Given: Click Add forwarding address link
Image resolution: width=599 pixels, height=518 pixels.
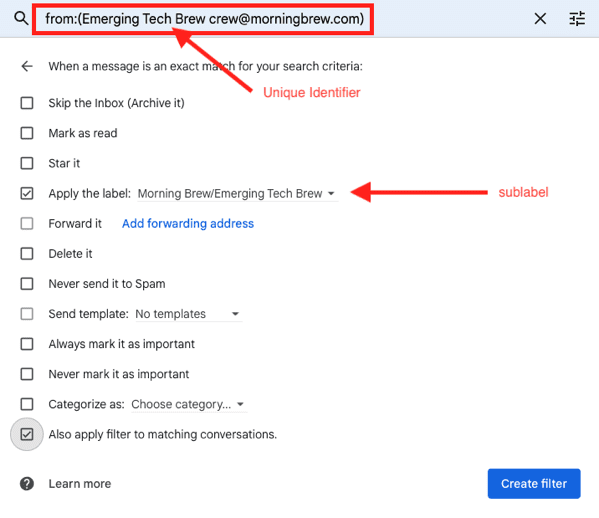Looking at the screenshot, I should click(x=188, y=223).
